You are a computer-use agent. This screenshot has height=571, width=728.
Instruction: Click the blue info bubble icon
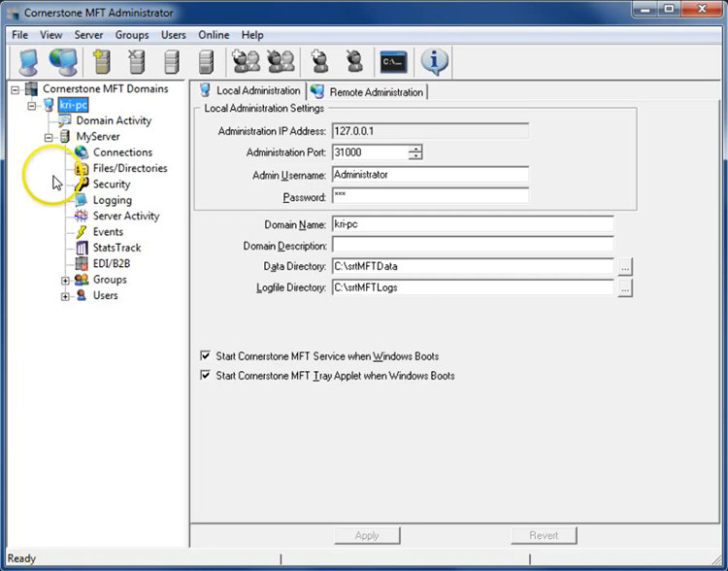[x=435, y=62]
